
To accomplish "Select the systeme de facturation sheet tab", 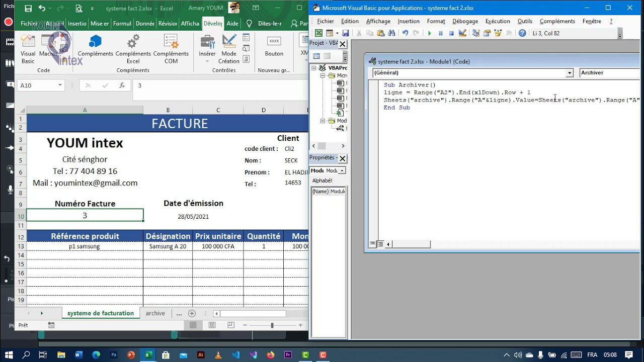I will [101, 313].
